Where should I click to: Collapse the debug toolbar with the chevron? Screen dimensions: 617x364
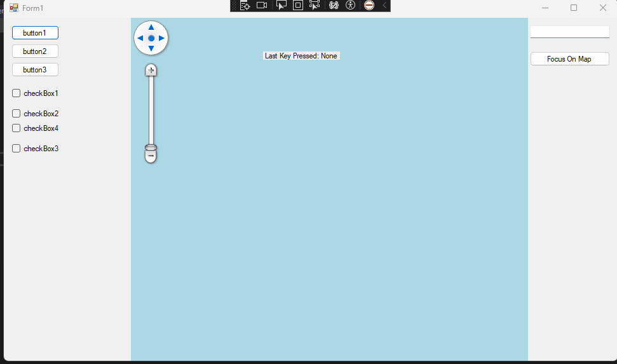384,6
